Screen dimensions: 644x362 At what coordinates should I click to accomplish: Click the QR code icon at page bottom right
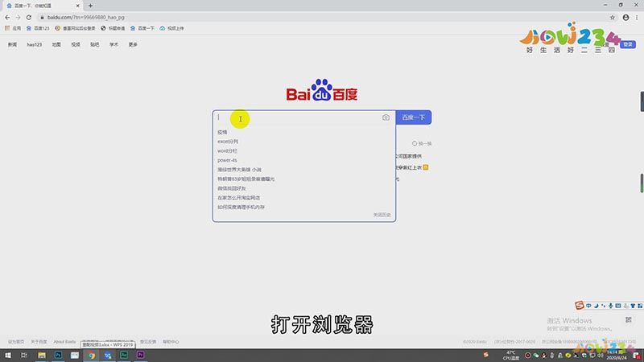click(629, 319)
